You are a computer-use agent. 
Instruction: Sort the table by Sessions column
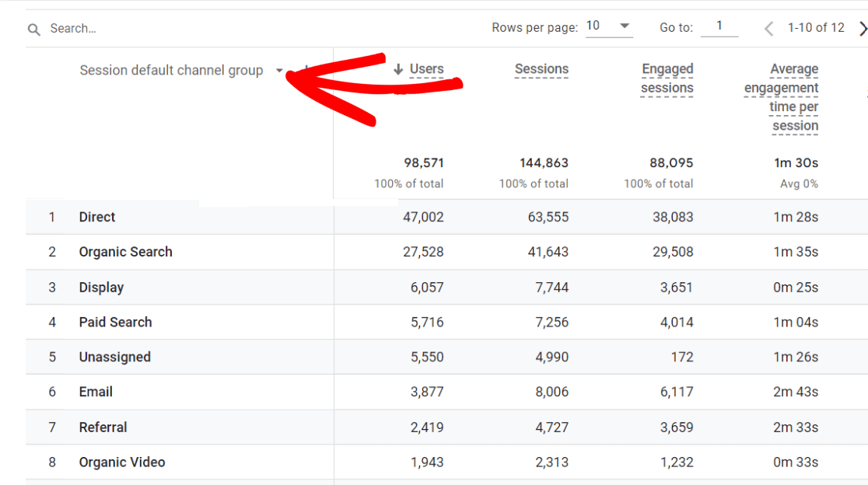(541, 68)
